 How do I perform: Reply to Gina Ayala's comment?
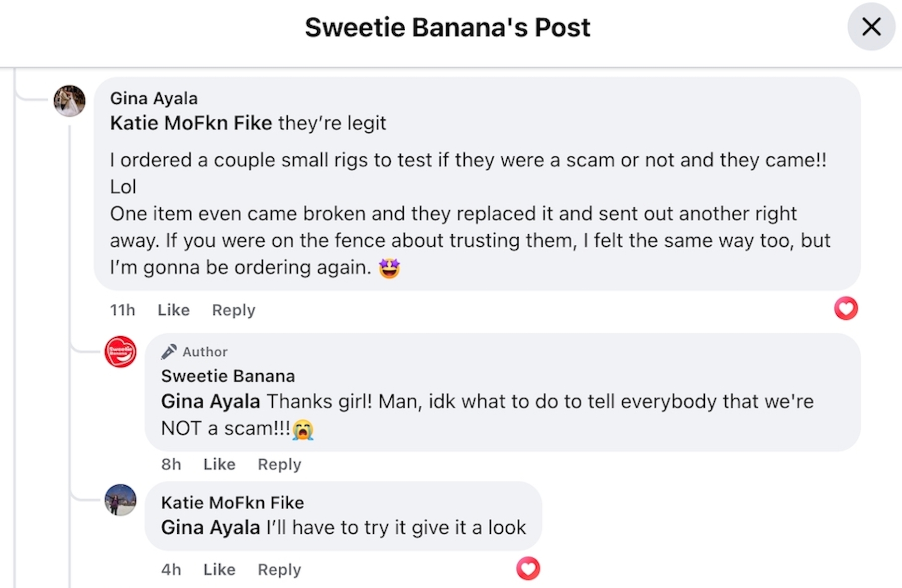(x=233, y=310)
